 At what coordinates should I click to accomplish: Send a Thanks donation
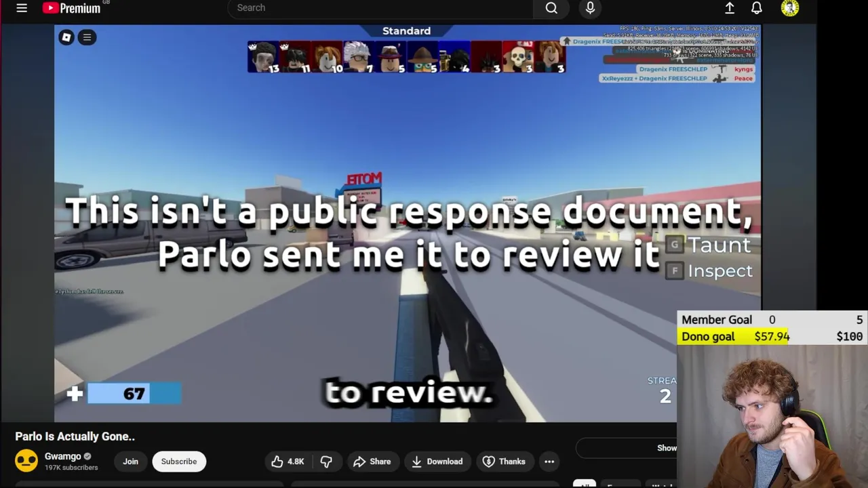pyautogui.click(x=504, y=462)
